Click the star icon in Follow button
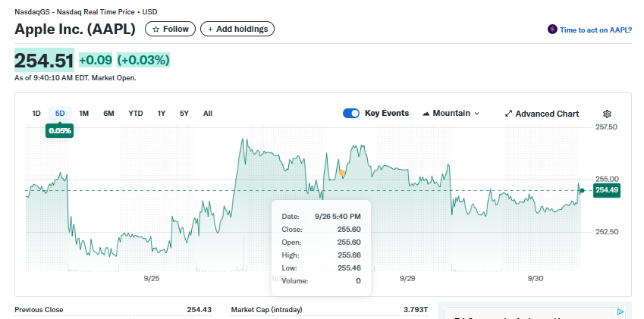Screen dimensions: 644x319 coord(156,29)
